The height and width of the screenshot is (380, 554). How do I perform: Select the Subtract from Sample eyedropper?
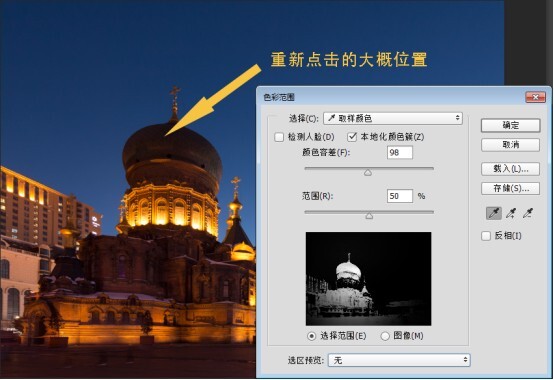click(528, 213)
